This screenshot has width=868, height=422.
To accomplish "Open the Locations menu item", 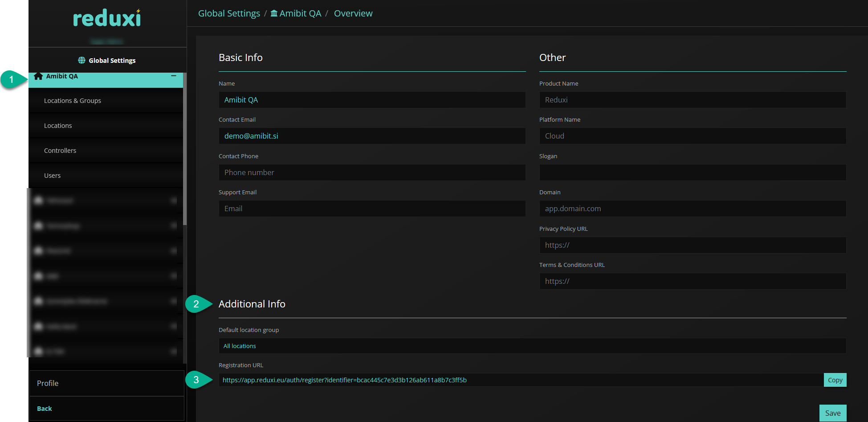I will 58,126.
